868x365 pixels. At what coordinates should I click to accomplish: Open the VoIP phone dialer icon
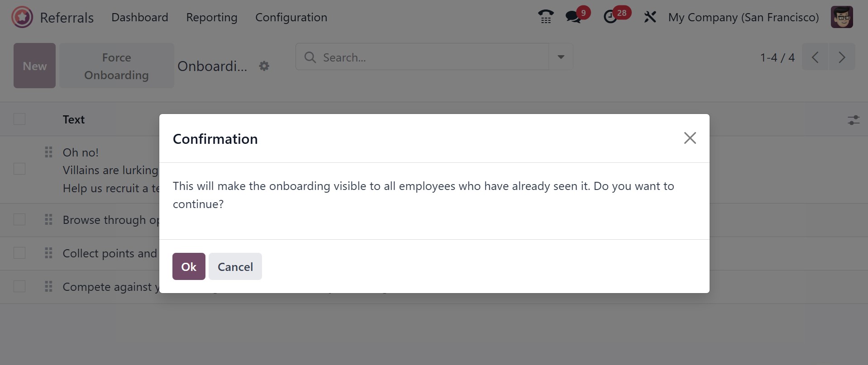[546, 17]
